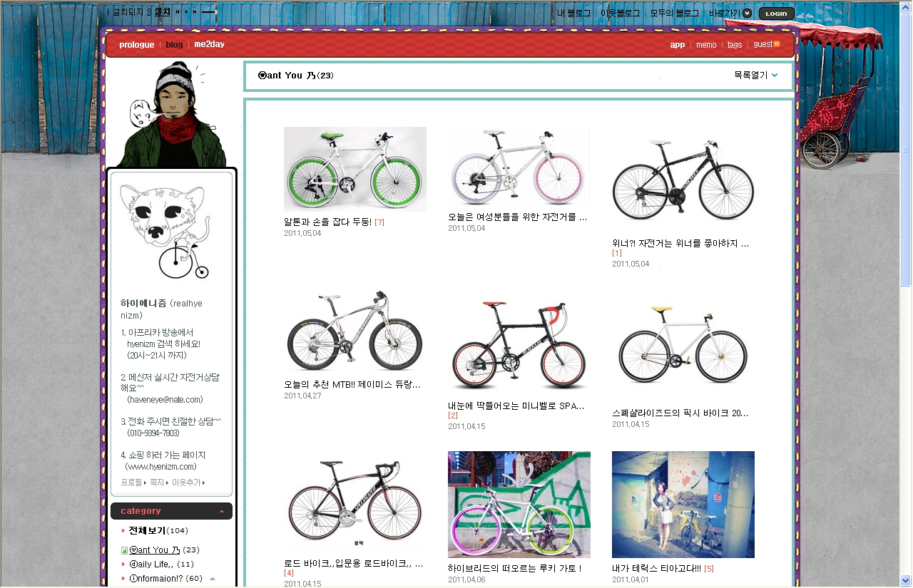Click blogger name 하이에니즘

coord(143,304)
